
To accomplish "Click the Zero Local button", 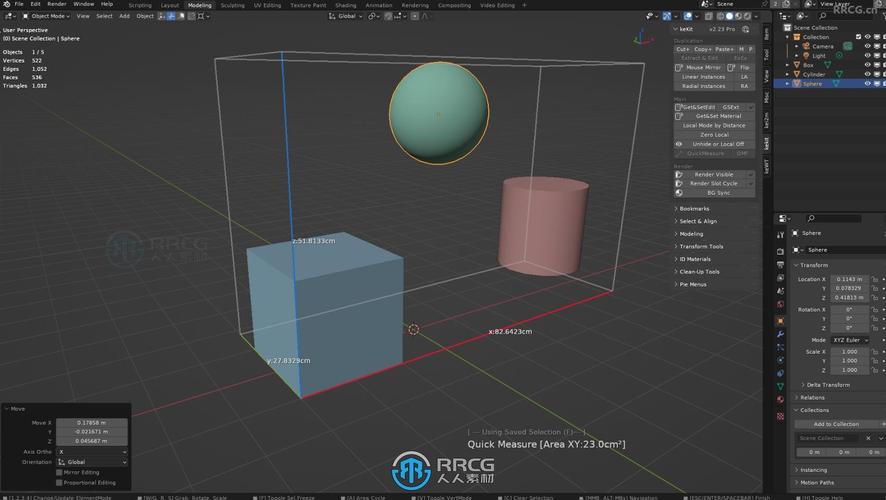I will pyautogui.click(x=714, y=135).
